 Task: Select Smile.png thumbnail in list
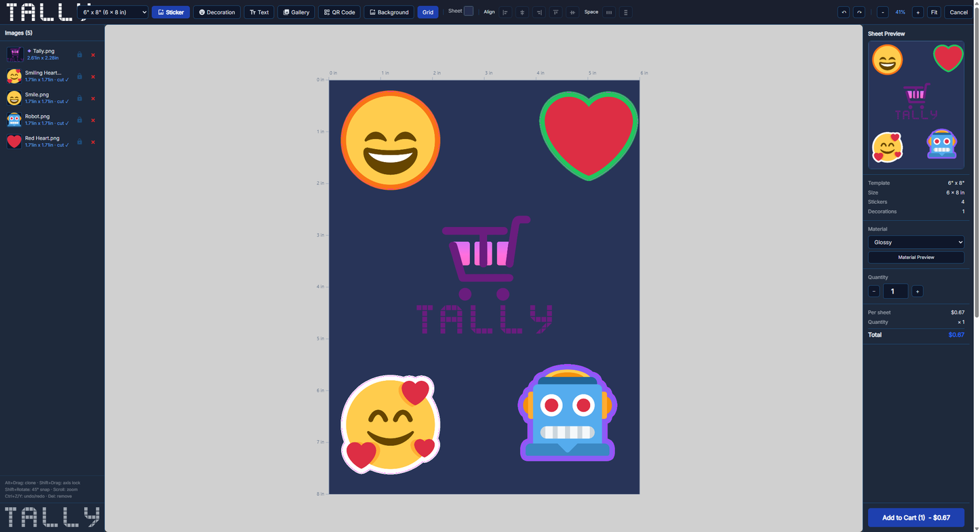pyautogui.click(x=14, y=98)
